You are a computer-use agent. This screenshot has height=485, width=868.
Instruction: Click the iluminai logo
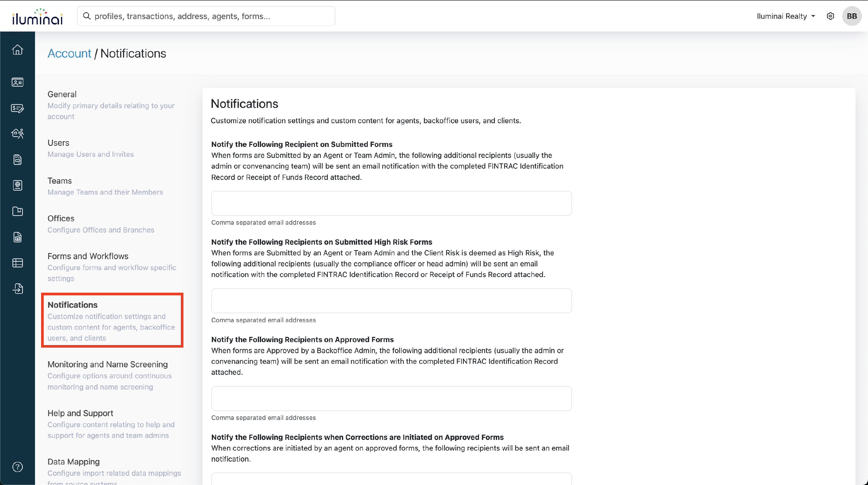click(37, 16)
